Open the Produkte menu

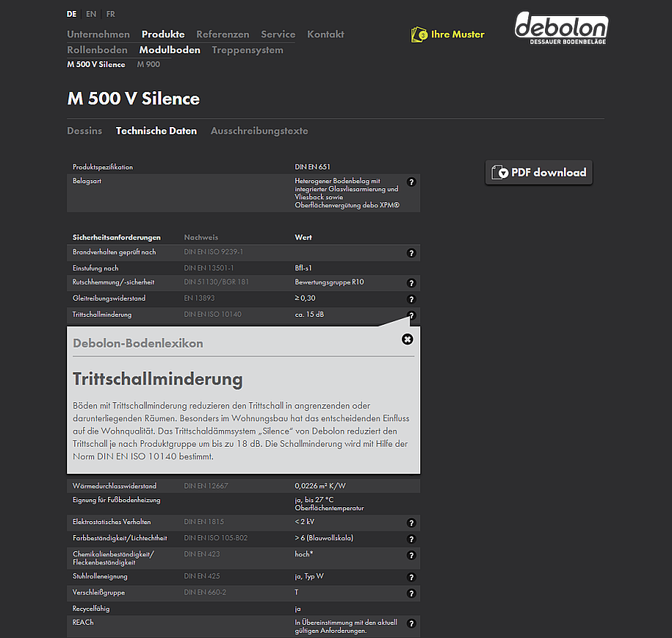pyautogui.click(x=163, y=34)
